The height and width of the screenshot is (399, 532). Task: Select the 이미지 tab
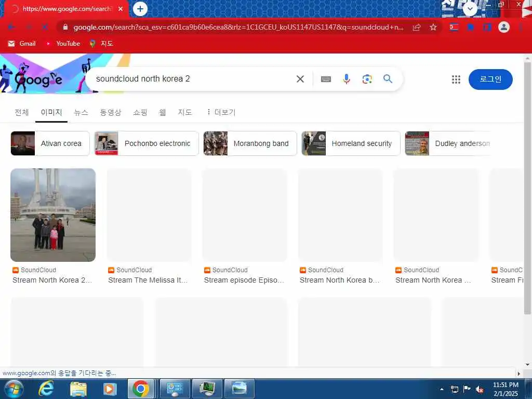(x=51, y=112)
